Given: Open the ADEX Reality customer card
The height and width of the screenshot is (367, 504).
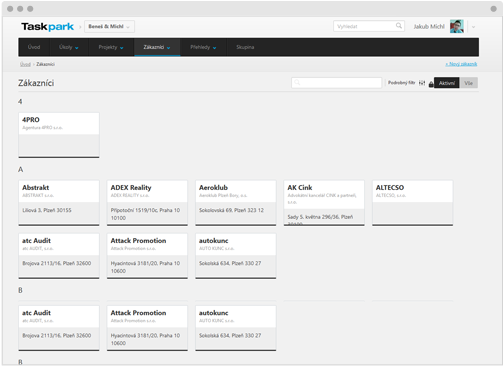Looking at the screenshot, I should (147, 203).
